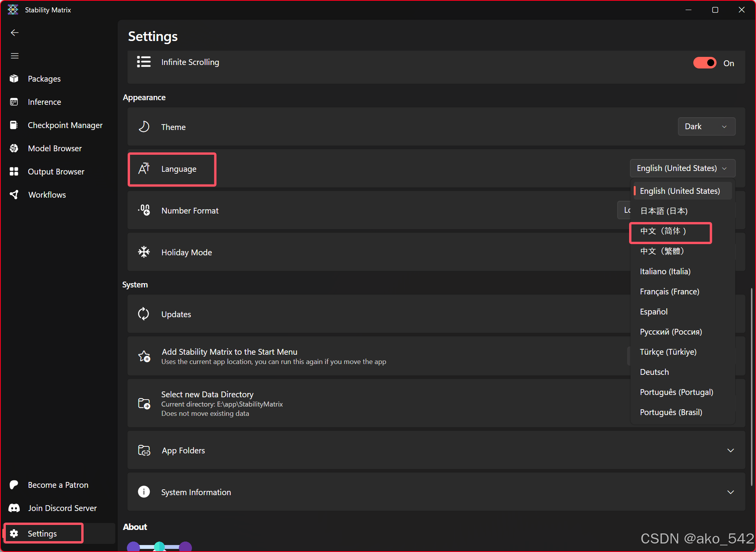Click the Checkpoint Manager icon
The width and height of the screenshot is (756, 552).
[x=14, y=125]
